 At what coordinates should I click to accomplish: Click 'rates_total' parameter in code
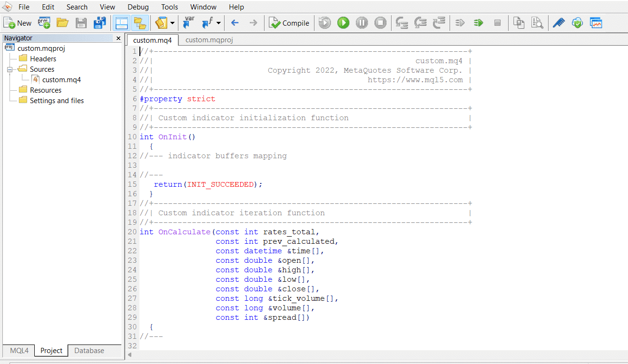click(289, 232)
